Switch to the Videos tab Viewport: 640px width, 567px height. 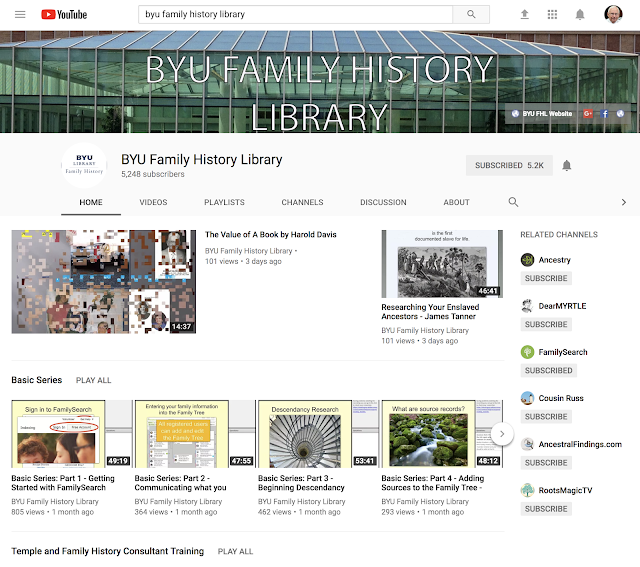(153, 202)
